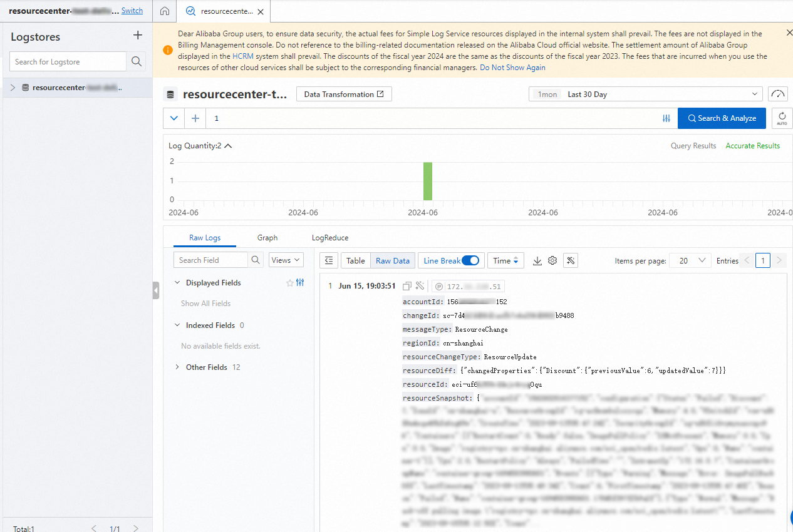Open query settings sliders icon
Screen dimensions: 793x532
(x=666, y=118)
